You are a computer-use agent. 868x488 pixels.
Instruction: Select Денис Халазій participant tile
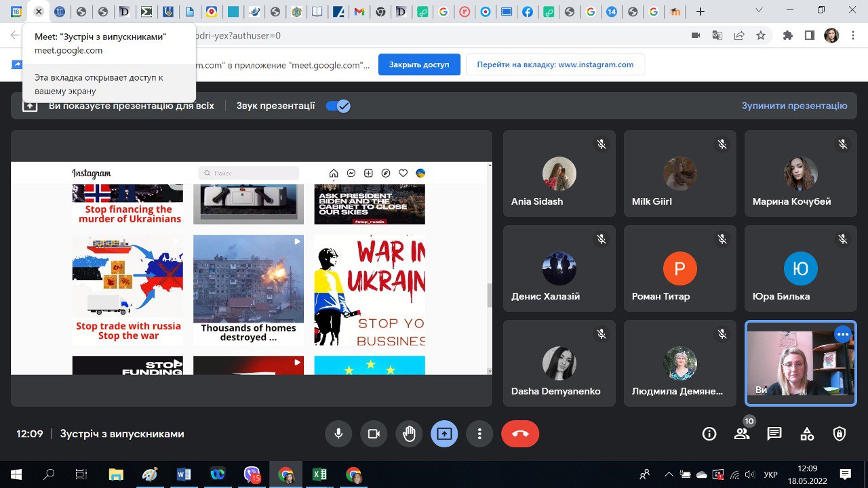click(559, 268)
